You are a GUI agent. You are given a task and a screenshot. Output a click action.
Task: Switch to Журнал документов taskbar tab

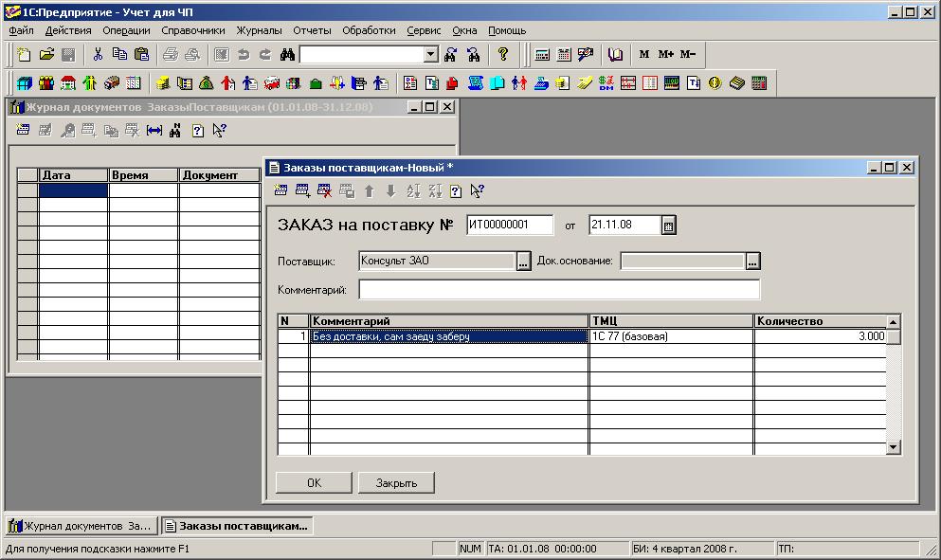click(81, 526)
